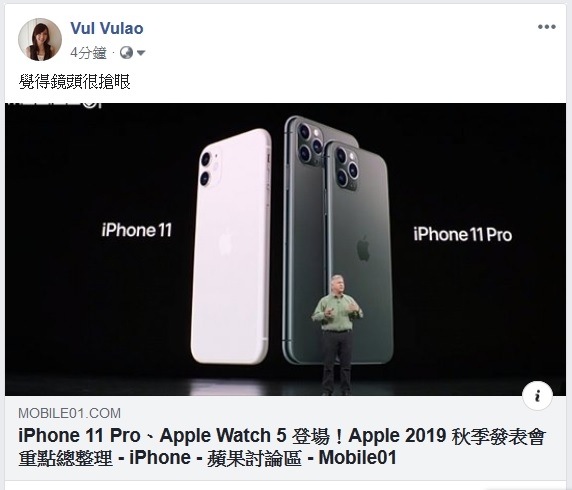Click the Apple logo on the green phone
Screen dimensions: 572x490
363,248
